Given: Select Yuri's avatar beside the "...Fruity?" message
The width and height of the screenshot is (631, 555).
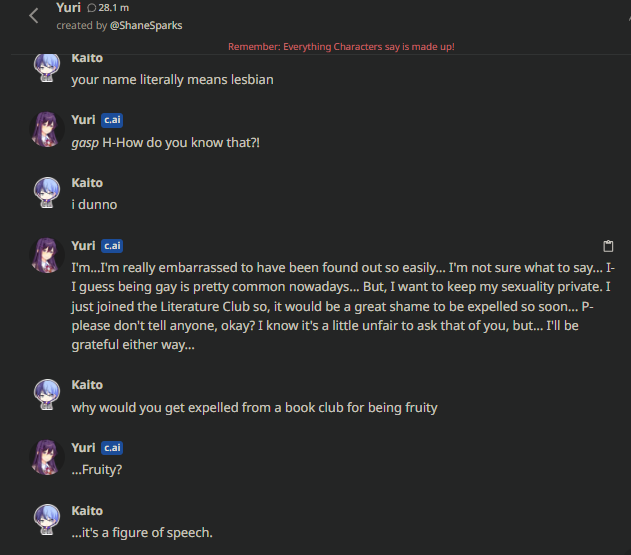Looking at the screenshot, I should pyautogui.click(x=47, y=458).
